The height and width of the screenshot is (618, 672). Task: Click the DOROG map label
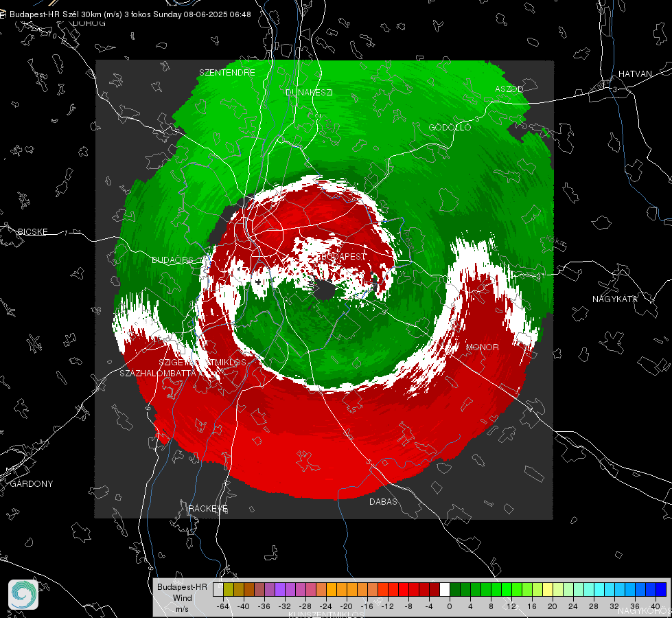89,23
